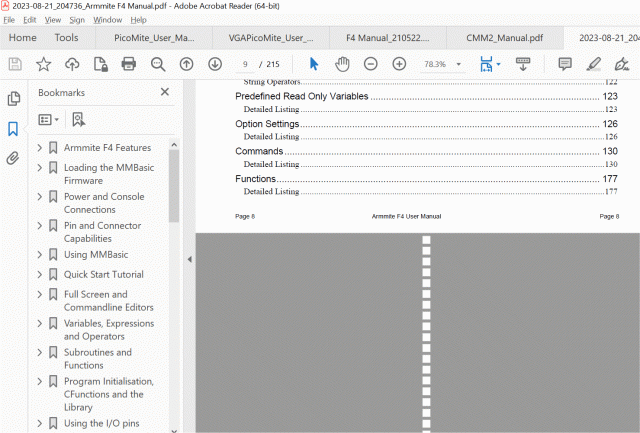Select the Hand pan tool

pyautogui.click(x=342, y=64)
